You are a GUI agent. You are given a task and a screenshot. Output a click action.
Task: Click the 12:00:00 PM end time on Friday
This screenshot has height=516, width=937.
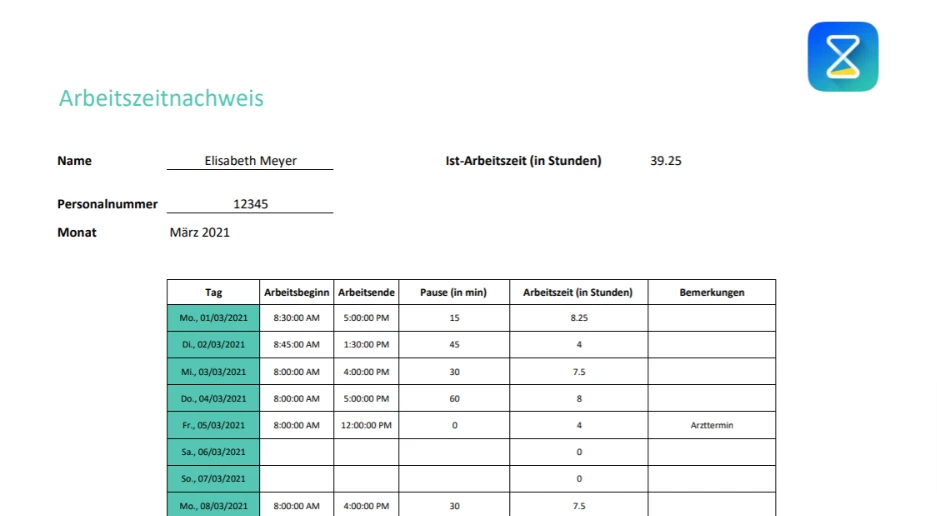[366, 425]
